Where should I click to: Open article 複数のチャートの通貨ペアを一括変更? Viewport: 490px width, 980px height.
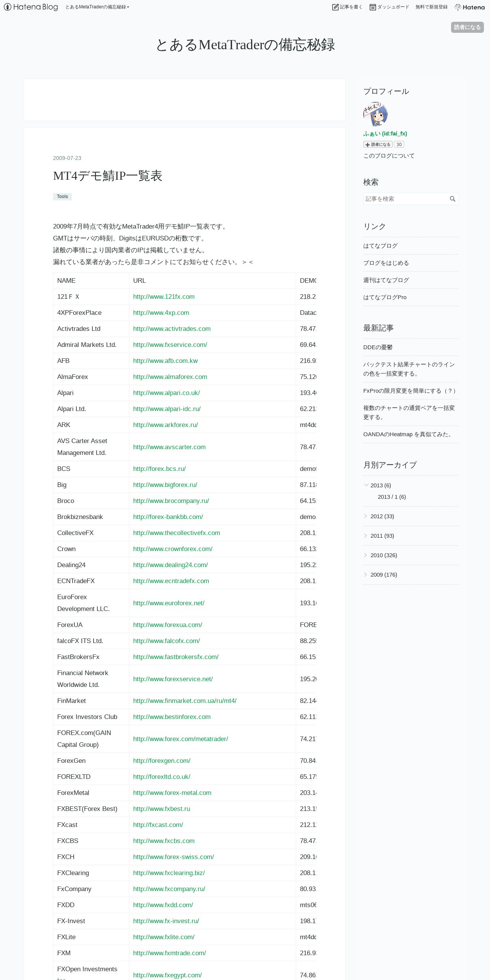click(x=409, y=413)
